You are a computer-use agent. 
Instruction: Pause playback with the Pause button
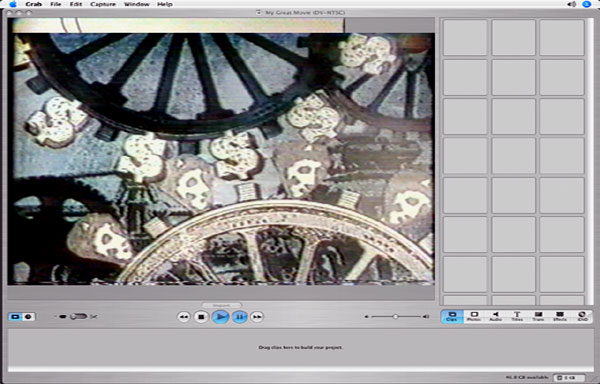(240, 317)
